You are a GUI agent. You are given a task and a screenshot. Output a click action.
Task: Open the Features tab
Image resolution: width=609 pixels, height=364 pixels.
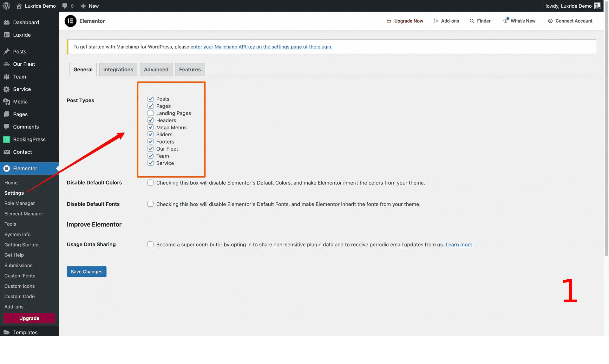pos(190,69)
